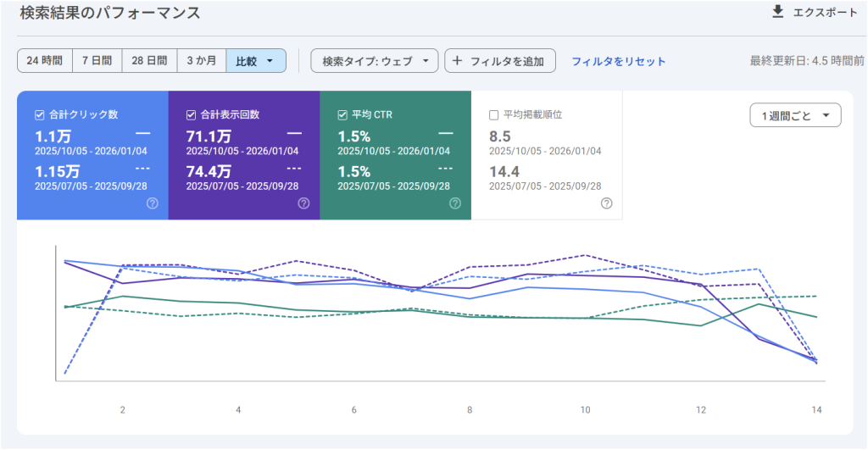Open help icon on 合計クリック数 card
Image resolution: width=868 pixels, height=450 pixels.
(x=153, y=203)
